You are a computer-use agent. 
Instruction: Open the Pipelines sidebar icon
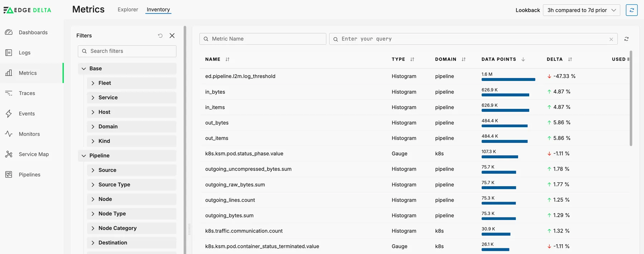coord(9,174)
